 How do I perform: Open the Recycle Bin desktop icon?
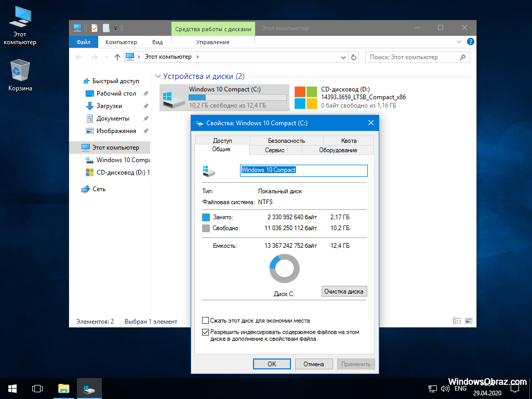pyautogui.click(x=20, y=72)
